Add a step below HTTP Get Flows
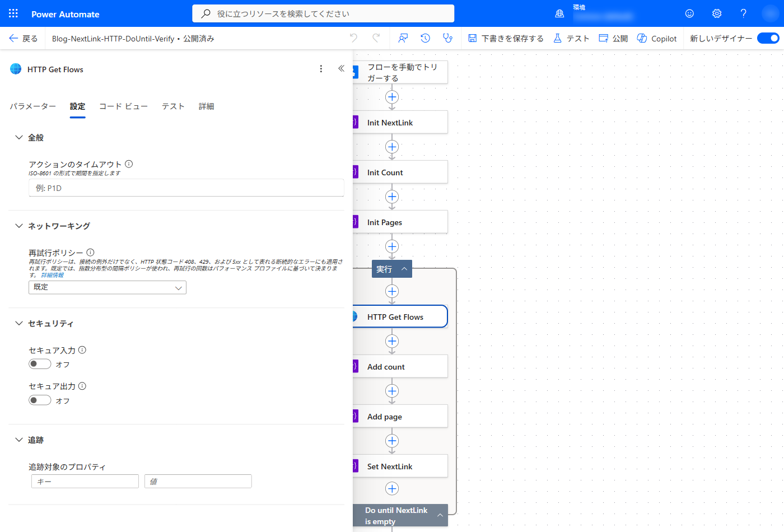 (x=392, y=341)
